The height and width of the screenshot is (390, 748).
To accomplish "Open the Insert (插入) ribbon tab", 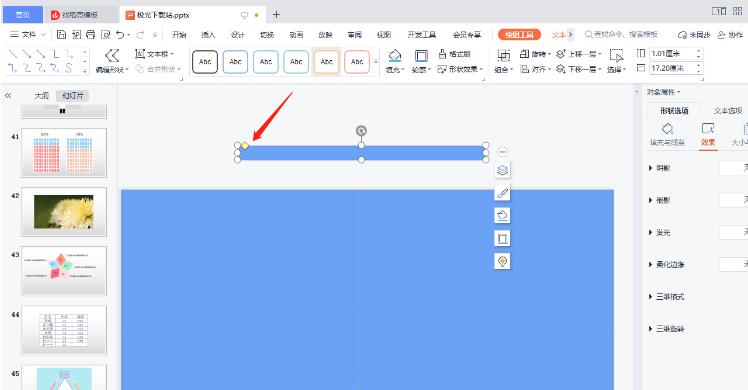I will coord(208,34).
